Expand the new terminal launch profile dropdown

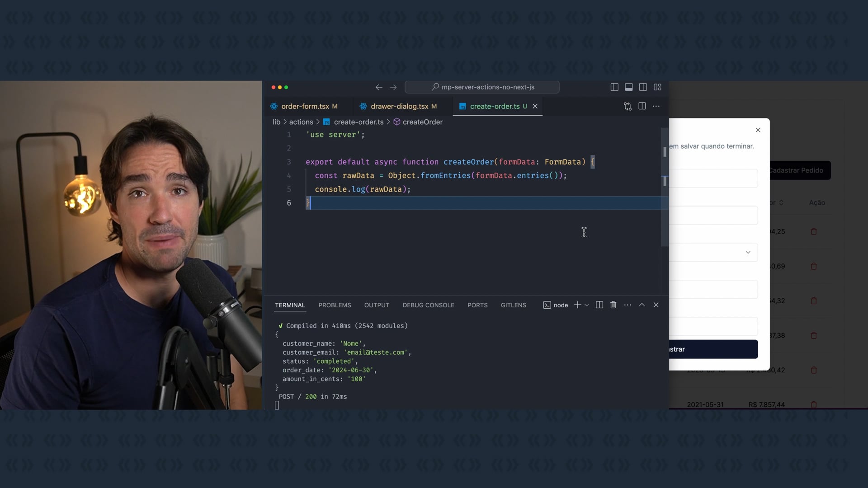point(587,305)
